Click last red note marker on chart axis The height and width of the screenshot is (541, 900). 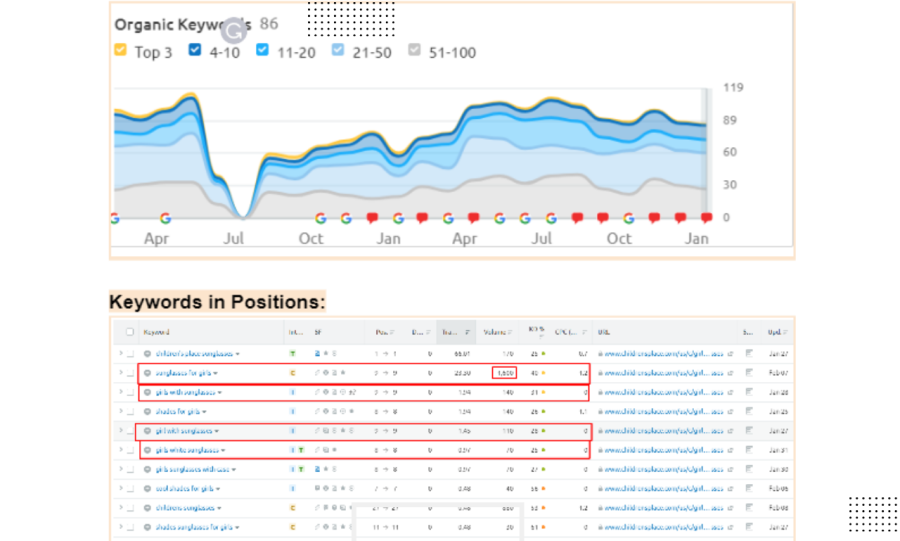click(x=707, y=217)
